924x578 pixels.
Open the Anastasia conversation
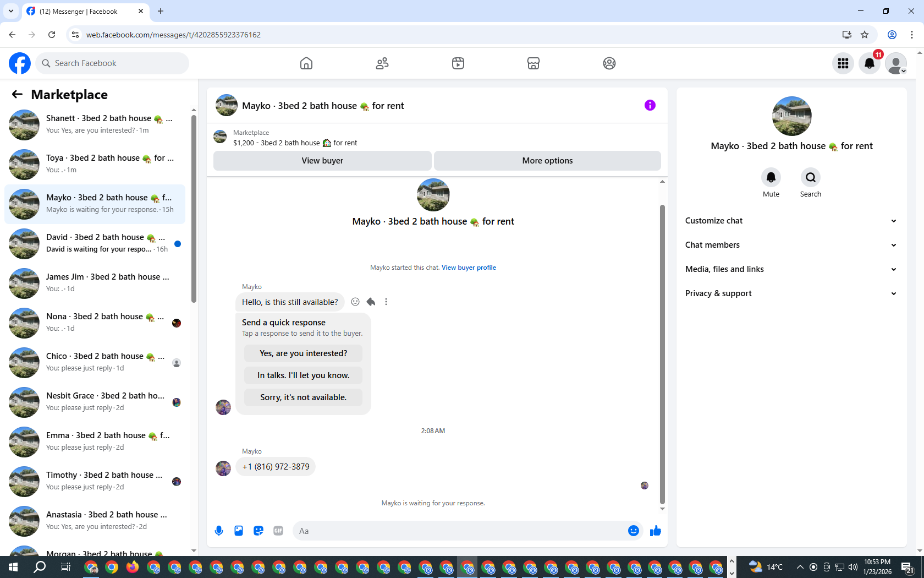pyautogui.click(x=95, y=521)
